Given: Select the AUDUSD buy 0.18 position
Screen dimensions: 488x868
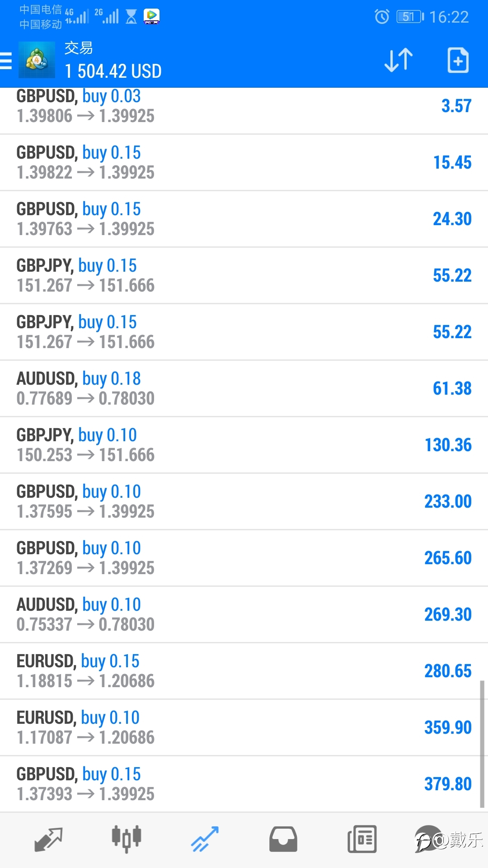Looking at the screenshot, I should (x=244, y=388).
